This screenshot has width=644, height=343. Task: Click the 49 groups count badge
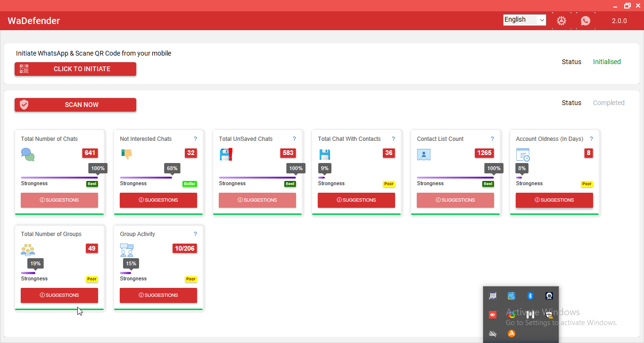click(x=92, y=248)
